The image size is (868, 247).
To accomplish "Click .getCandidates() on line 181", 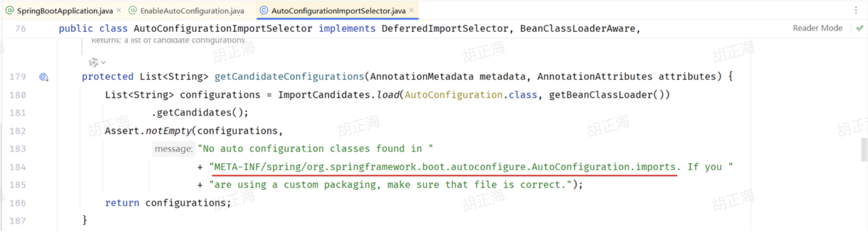I will [x=200, y=112].
